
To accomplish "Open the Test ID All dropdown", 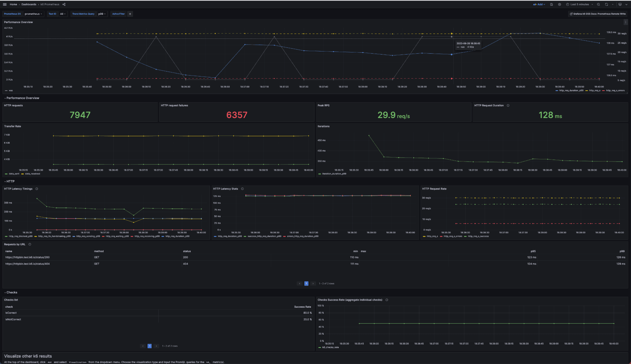I will (x=62, y=14).
